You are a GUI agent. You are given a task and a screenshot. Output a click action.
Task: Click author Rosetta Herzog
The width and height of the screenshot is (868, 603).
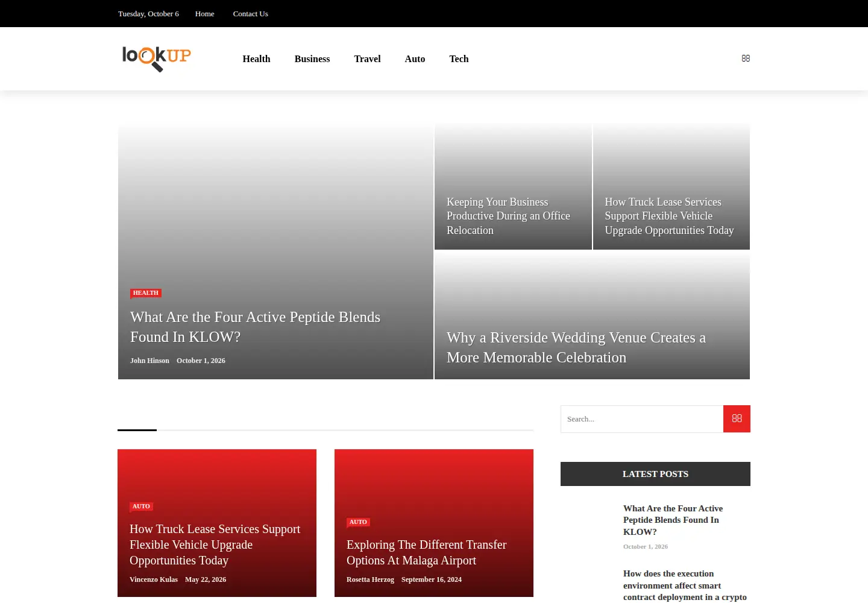370,579
